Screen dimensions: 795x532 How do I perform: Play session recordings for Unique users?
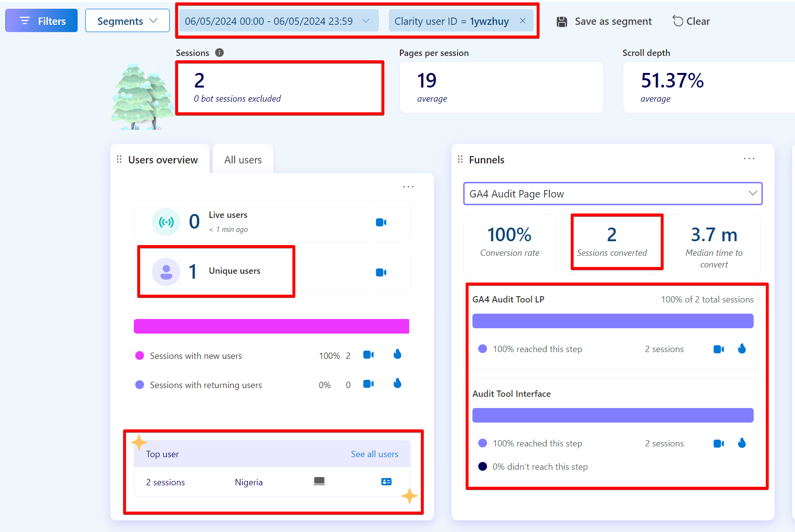point(380,272)
